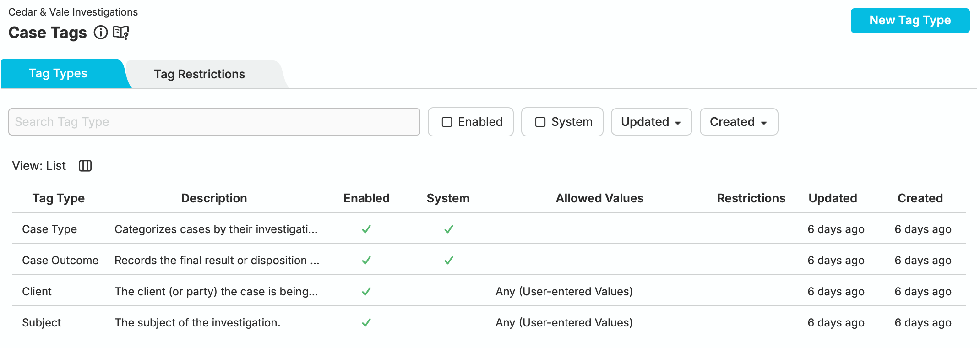Toggle the Enabled filter checkbox
The image size is (980, 348).
tap(447, 122)
